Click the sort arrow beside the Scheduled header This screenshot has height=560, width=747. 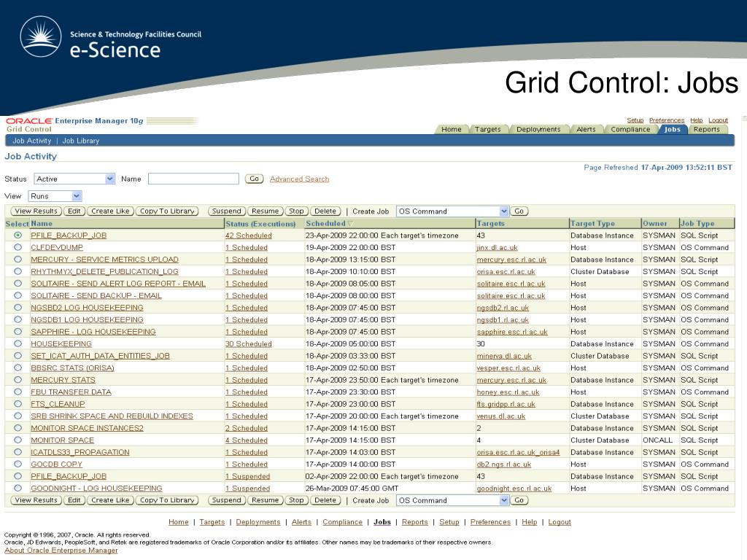(x=351, y=224)
